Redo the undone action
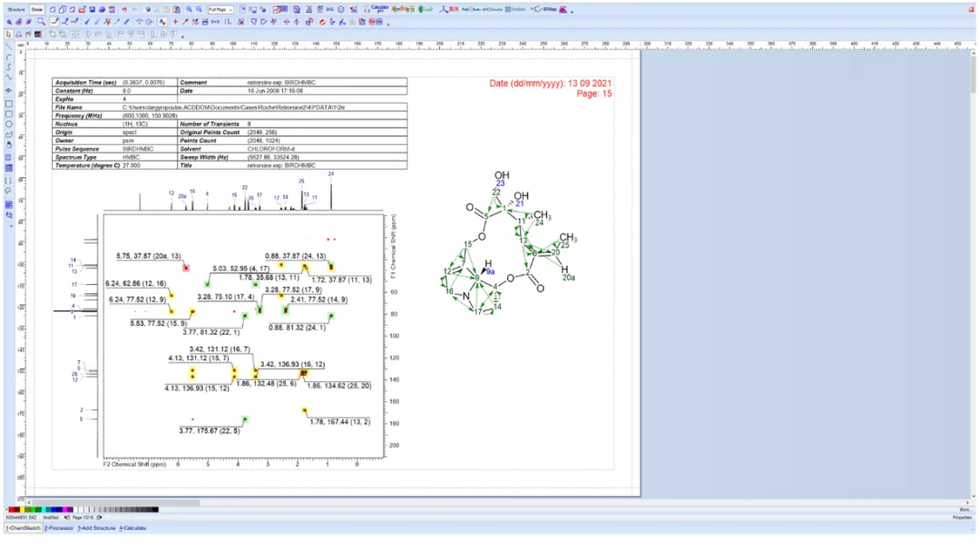Viewport: 980px width, 560px height. (x=134, y=9)
